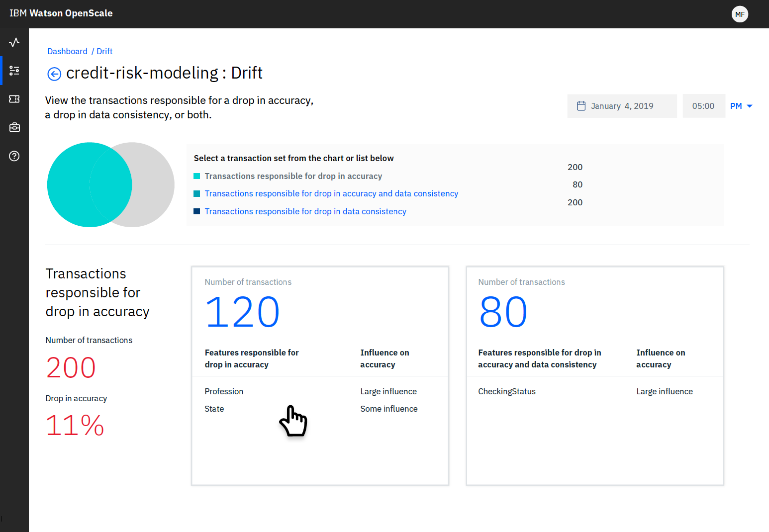Select the configuration sliders icon in sidebar
Image resolution: width=769 pixels, height=532 pixels.
tap(14, 70)
